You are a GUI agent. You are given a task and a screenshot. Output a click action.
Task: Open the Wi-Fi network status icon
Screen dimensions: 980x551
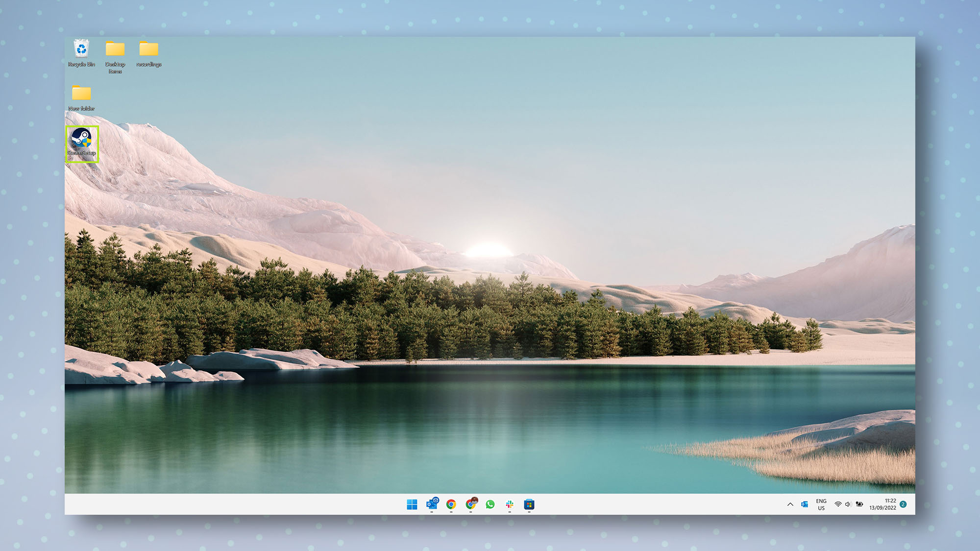pos(838,504)
